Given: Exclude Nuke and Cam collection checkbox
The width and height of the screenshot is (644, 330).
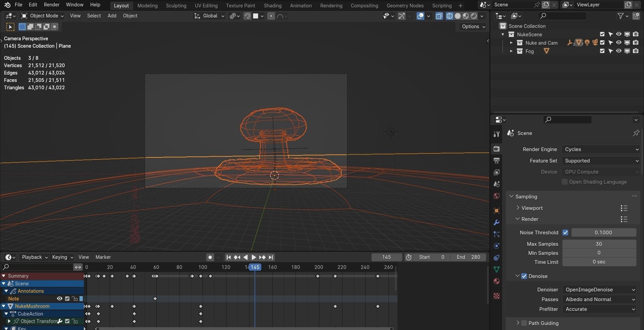Looking at the screenshot, I should 602,43.
